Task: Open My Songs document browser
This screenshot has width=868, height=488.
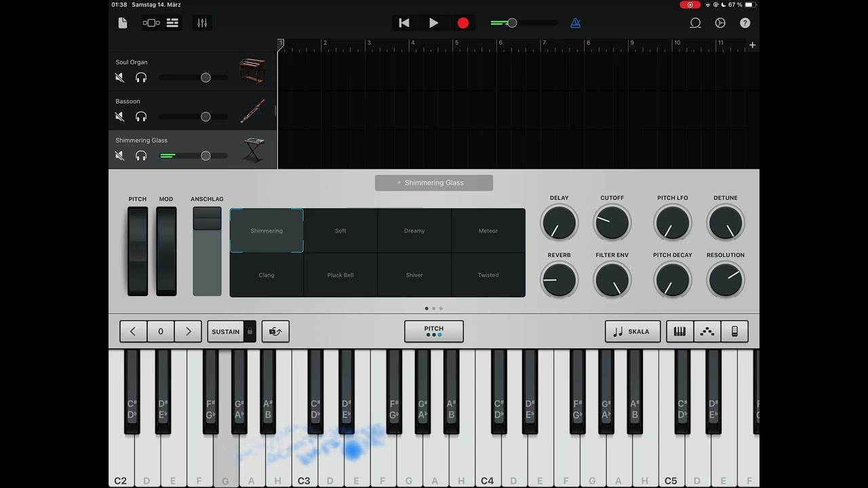Action: pos(123,23)
